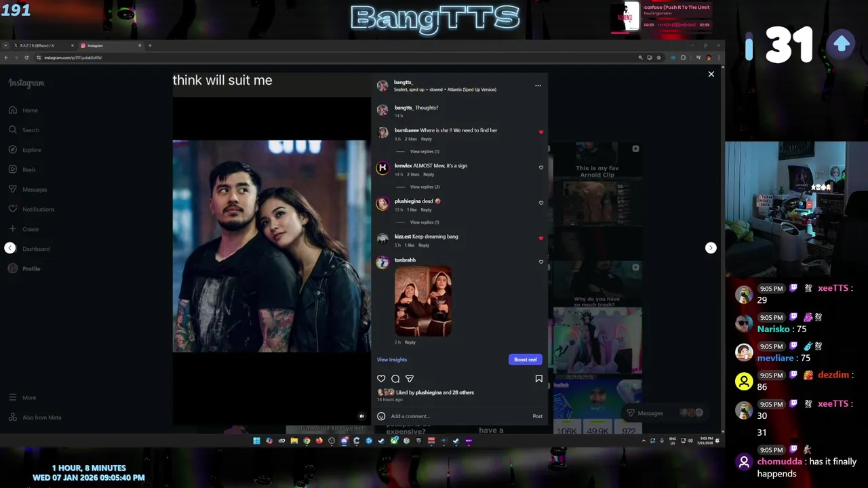Click Create in Instagram sidebar
Screen dimensions: 868x488
click(24, 229)
